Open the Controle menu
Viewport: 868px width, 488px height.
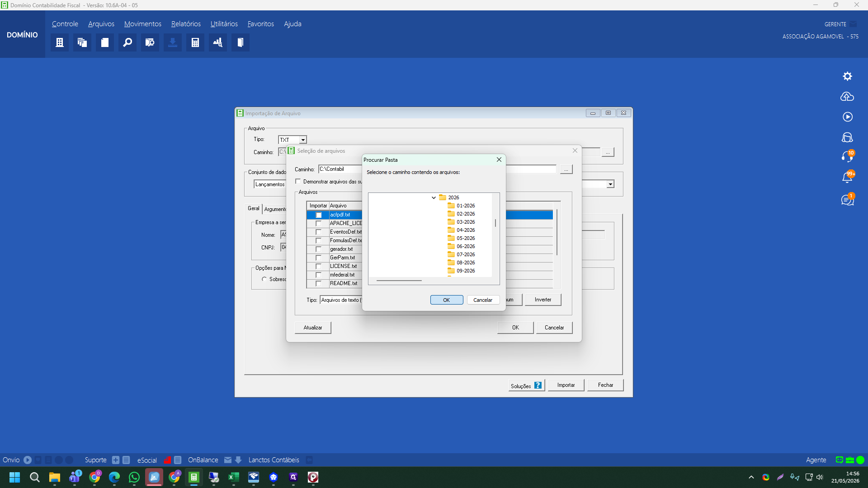[x=65, y=24]
